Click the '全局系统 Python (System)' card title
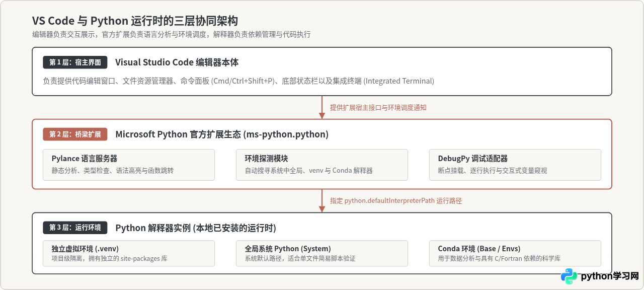Image resolution: width=644 pixels, height=290 pixels. click(288, 249)
